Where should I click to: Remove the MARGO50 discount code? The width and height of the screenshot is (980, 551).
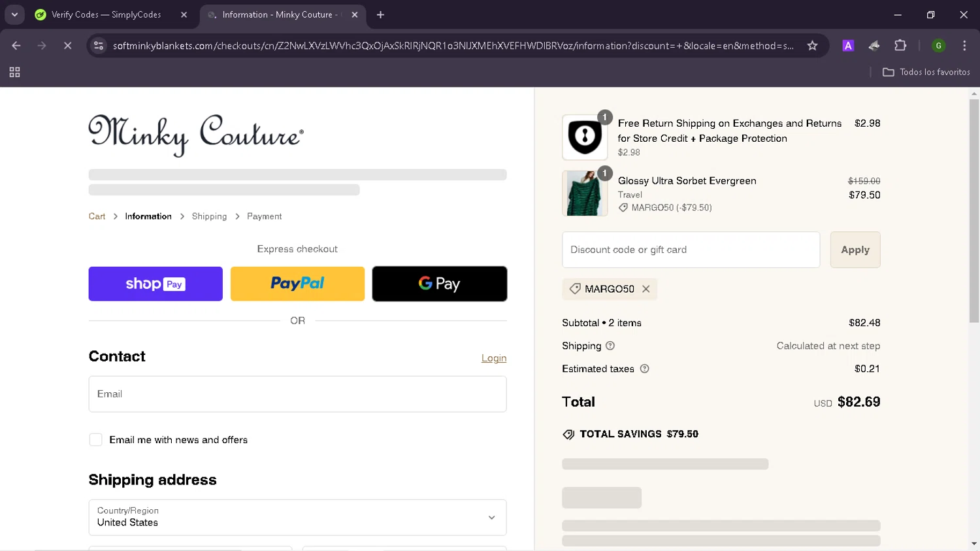point(646,289)
